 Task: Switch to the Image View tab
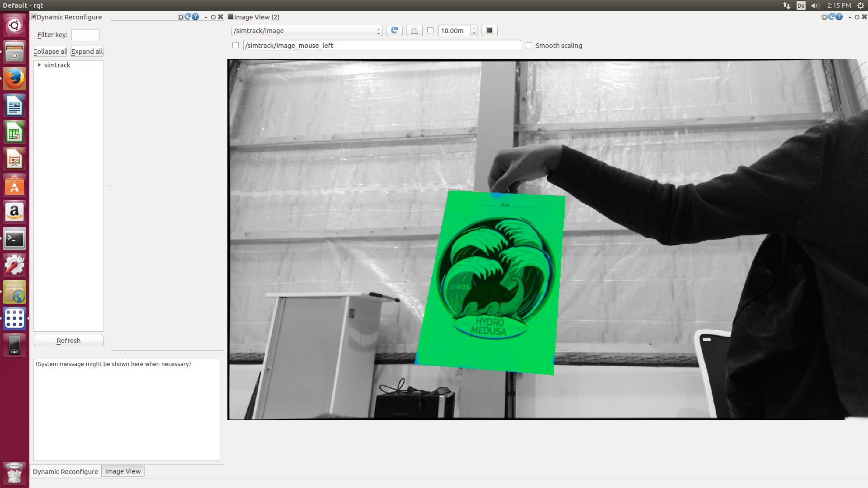(x=123, y=471)
